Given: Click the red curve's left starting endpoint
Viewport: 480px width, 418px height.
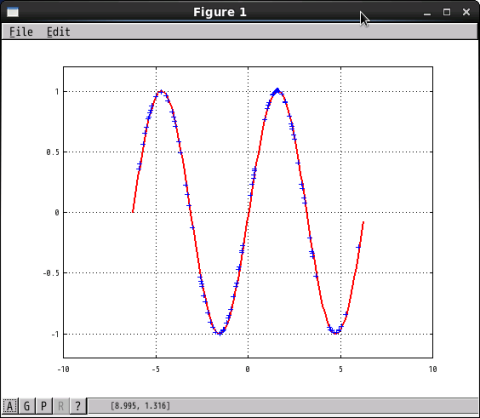Looking at the screenshot, I should pos(133,211).
